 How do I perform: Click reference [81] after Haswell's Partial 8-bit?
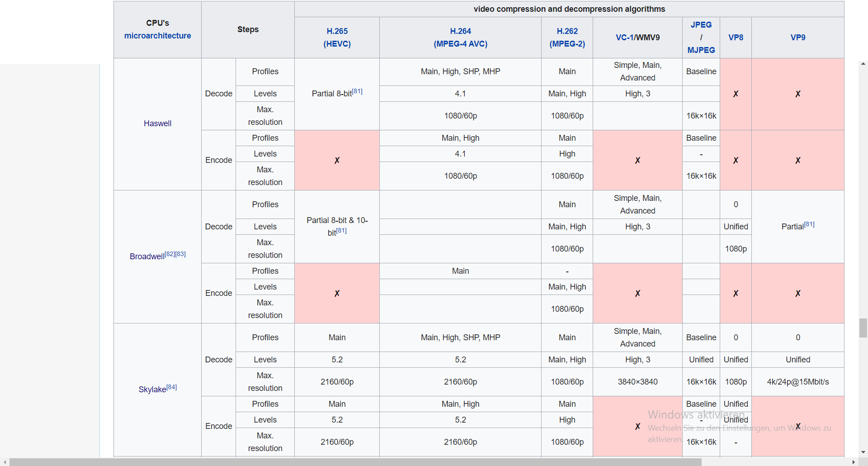point(357,91)
